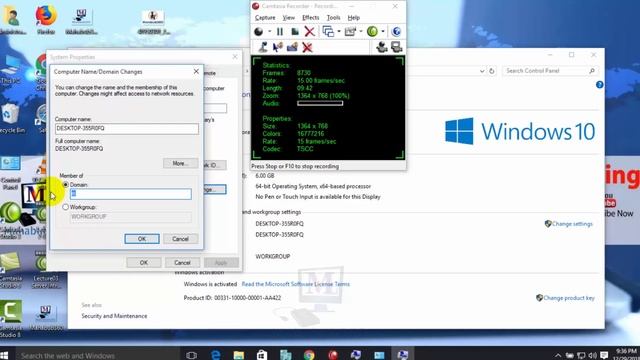Close the Computer Name/Domain Changes dialog
Screen dimensions: 640x360
(x=196, y=71)
